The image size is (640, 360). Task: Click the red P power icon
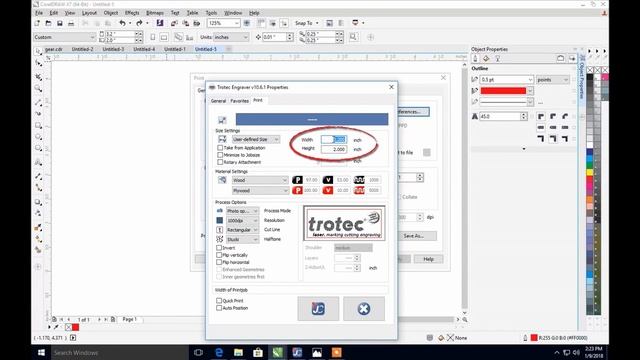297,190
